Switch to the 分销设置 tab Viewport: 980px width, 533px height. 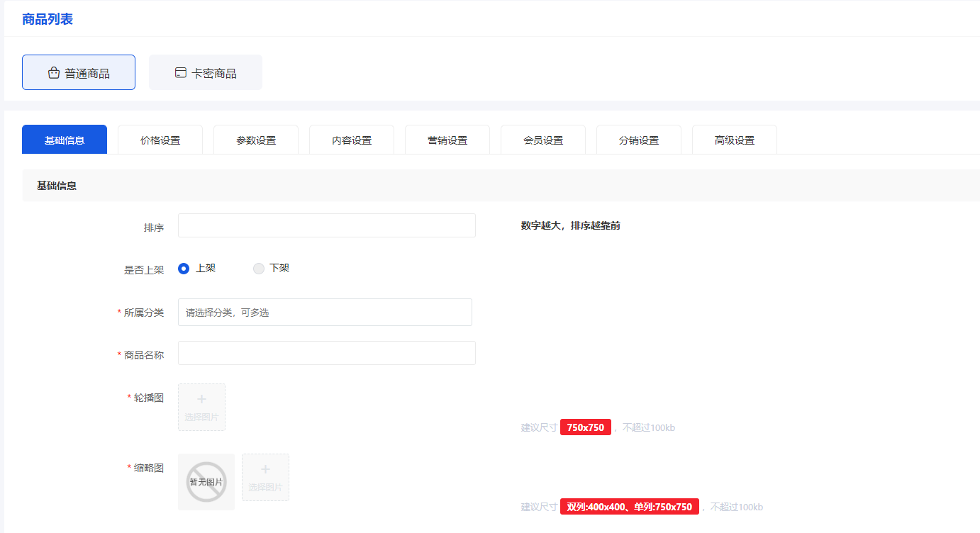point(639,140)
